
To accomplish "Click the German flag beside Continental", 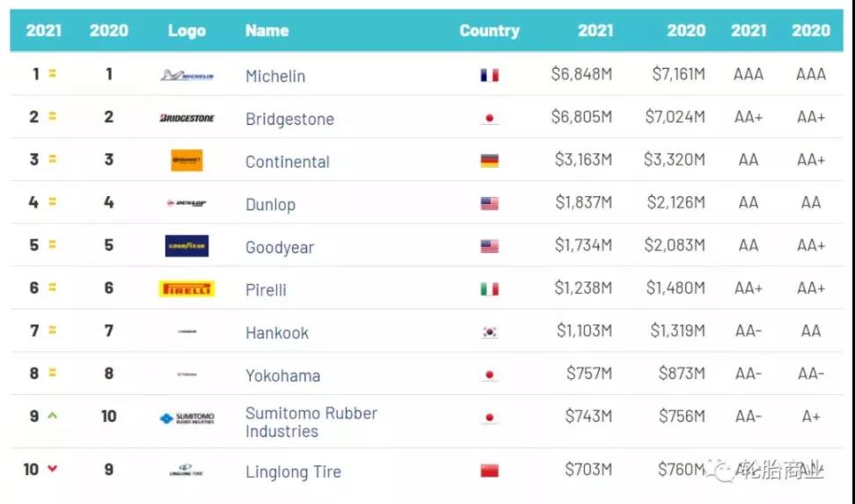I will tap(489, 161).
